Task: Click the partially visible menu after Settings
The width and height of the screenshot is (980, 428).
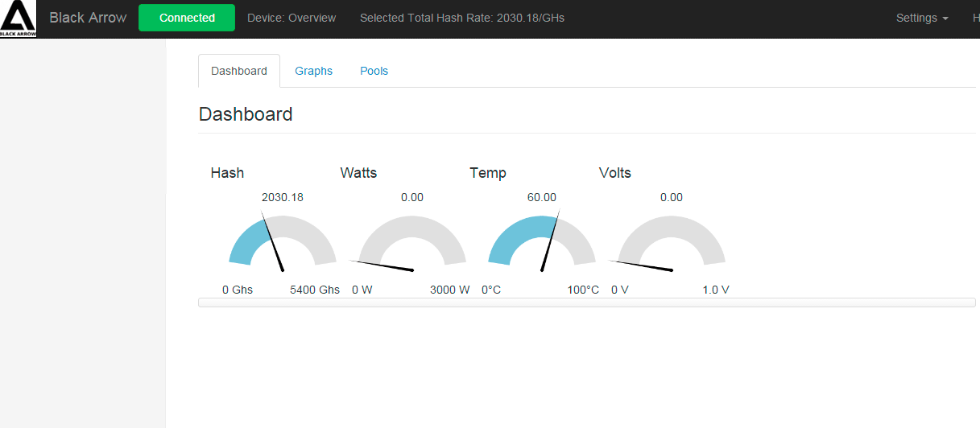Action: click(971, 18)
